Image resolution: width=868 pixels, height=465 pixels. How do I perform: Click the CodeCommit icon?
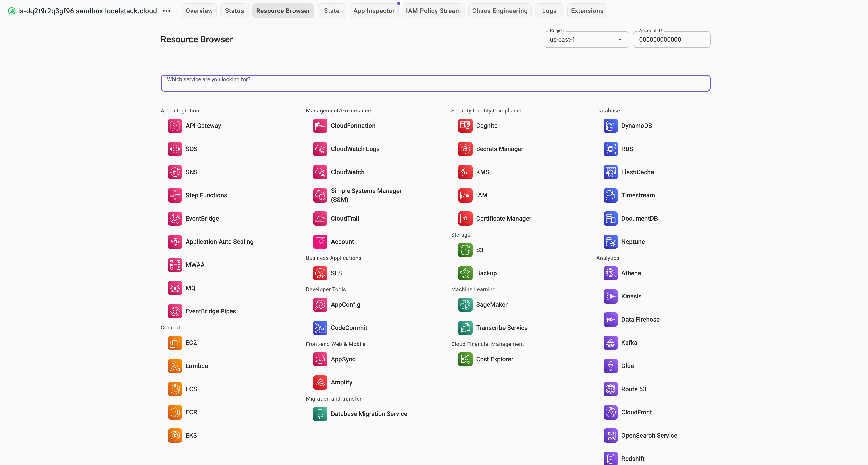(x=320, y=328)
